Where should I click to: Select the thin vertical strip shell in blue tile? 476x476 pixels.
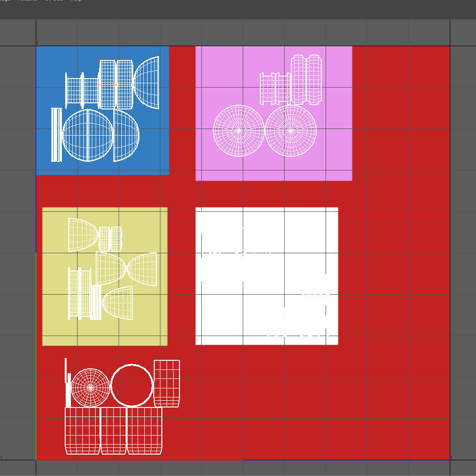click(x=56, y=135)
